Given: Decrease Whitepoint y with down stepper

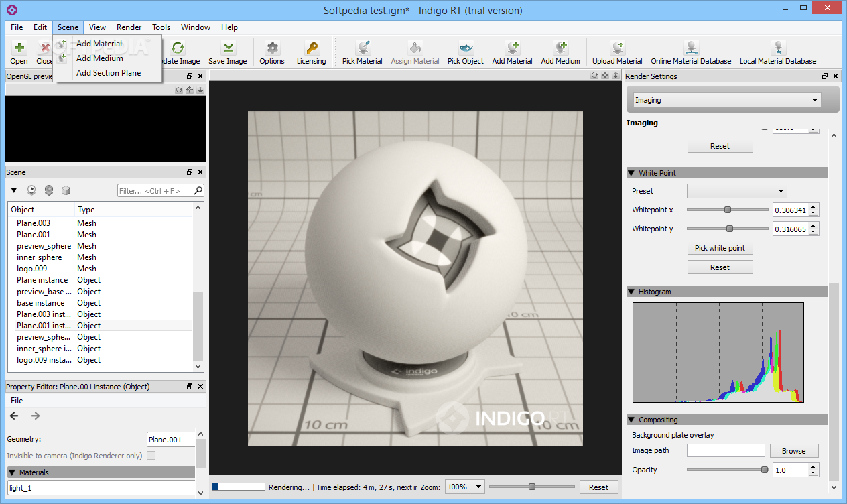Looking at the screenshot, I should pos(813,232).
